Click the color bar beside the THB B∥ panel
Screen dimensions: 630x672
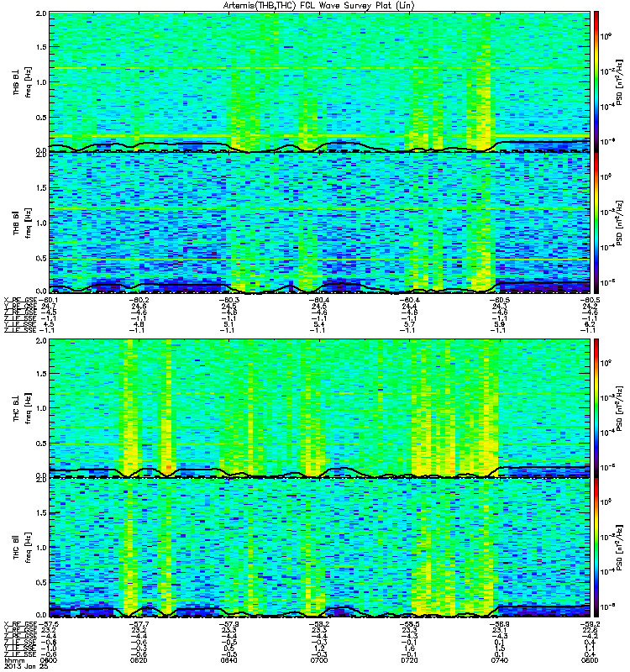pos(596,223)
